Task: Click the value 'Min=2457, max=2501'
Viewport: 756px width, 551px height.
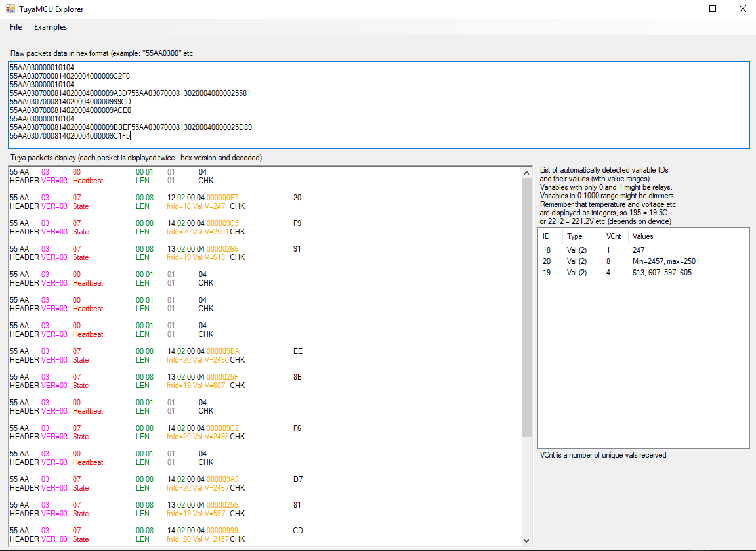Action: pos(665,261)
